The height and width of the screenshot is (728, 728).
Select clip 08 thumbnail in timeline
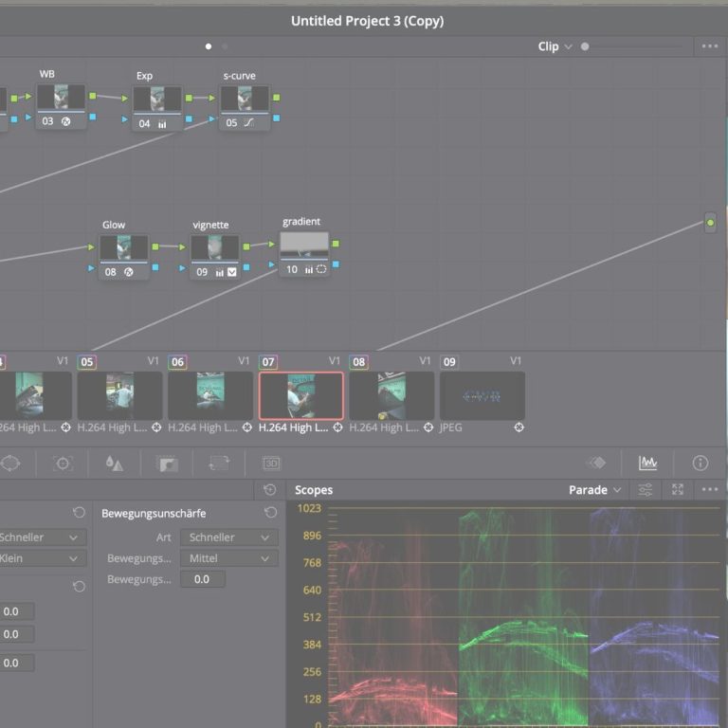391,395
